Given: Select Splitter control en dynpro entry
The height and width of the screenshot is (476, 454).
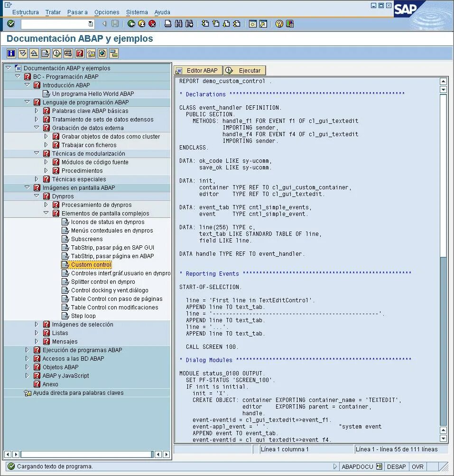Looking at the screenshot, I should pos(103,282).
